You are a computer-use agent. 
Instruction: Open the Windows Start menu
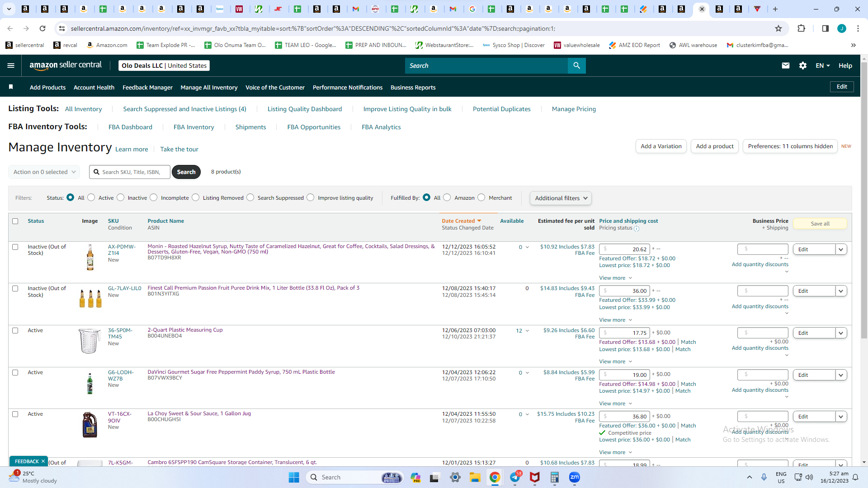pyautogui.click(x=294, y=478)
